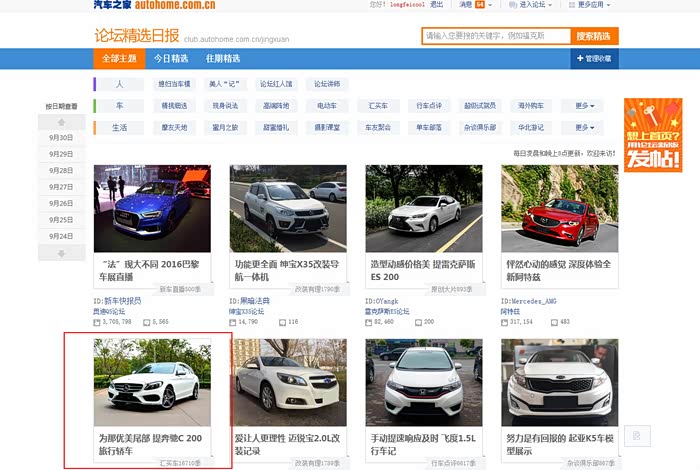Open the 行车点评 topic tag
Image resolution: width=700 pixels, height=470 pixels.
[429, 106]
